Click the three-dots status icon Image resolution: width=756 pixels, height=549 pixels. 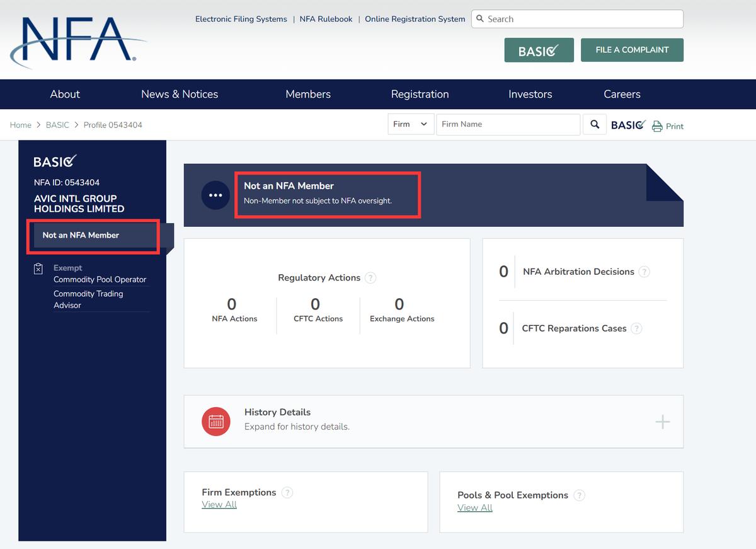click(215, 195)
